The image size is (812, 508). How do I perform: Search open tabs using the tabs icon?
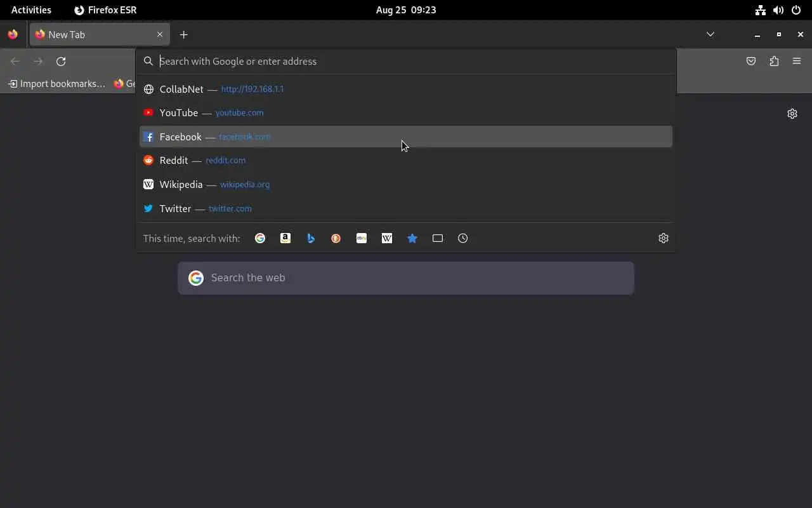[x=438, y=238]
